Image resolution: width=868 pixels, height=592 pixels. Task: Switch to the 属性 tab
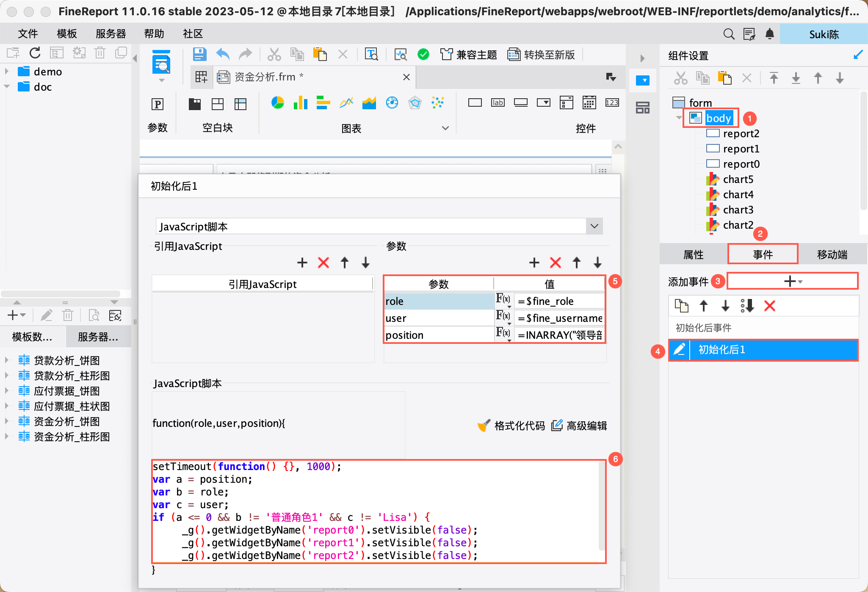694,255
